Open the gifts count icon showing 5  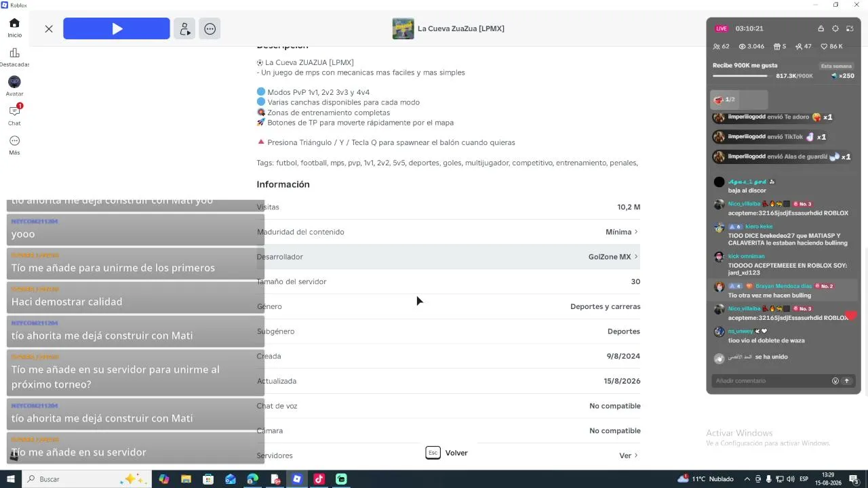tap(780, 47)
